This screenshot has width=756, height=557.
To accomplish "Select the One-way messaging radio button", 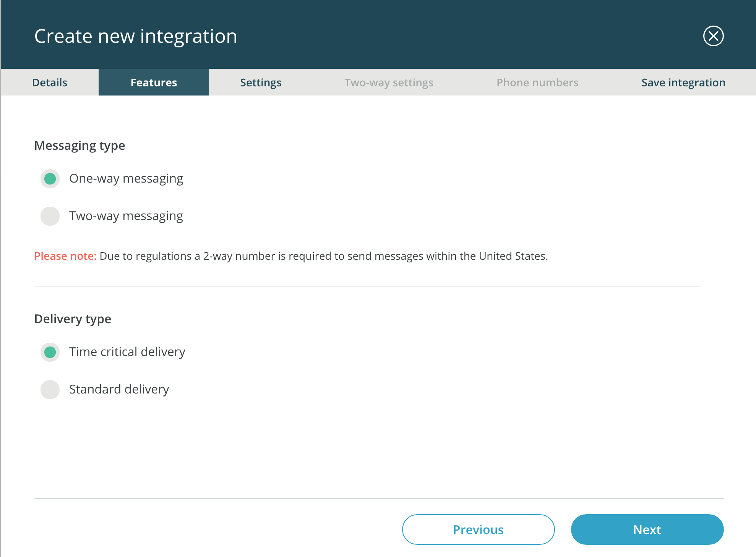I will (50, 179).
